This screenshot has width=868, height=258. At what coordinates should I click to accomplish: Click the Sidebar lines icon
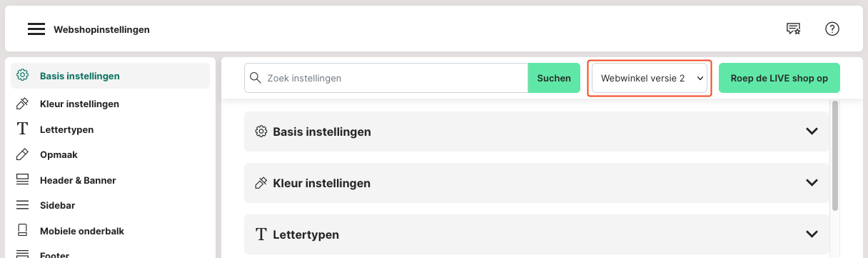tap(23, 205)
